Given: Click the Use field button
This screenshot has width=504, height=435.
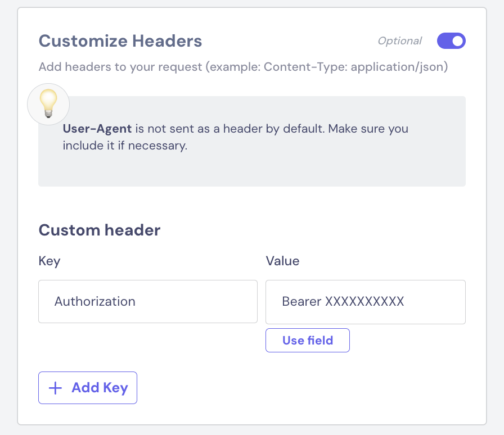Looking at the screenshot, I should (x=308, y=340).
